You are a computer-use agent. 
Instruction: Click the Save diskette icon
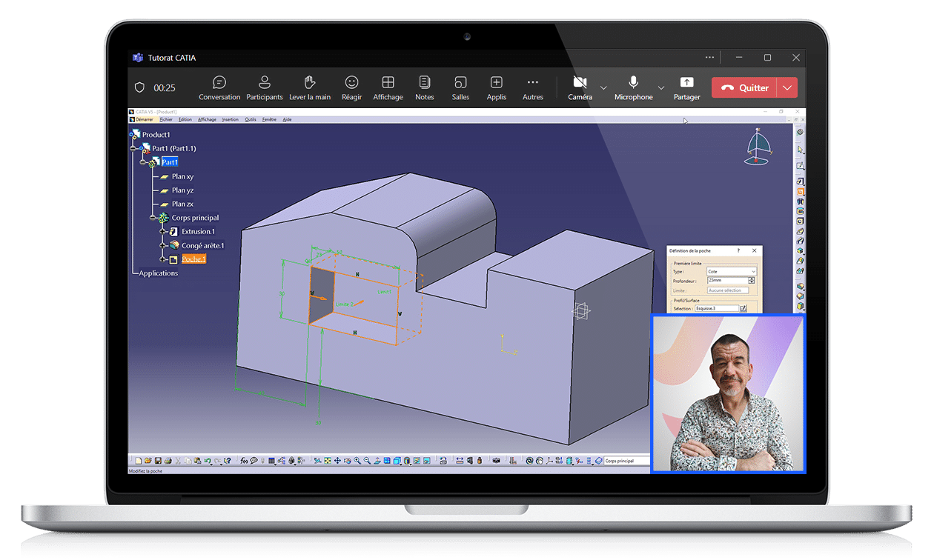[x=158, y=461]
